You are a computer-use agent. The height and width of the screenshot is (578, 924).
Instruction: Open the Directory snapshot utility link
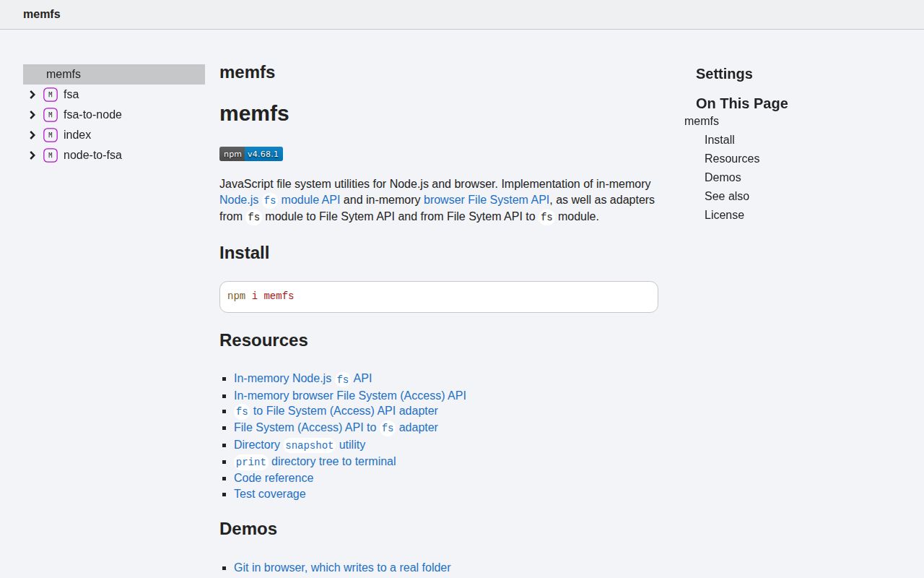point(300,445)
